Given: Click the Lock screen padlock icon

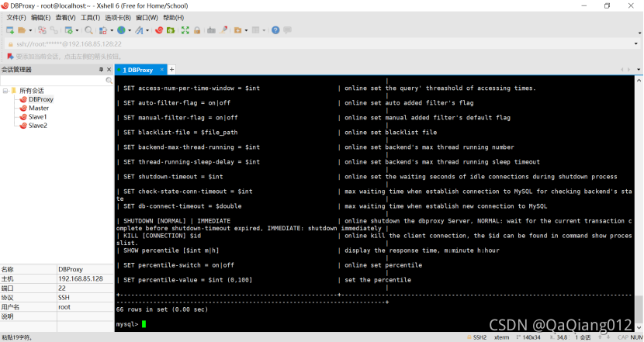Looking at the screenshot, I should [x=197, y=30].
